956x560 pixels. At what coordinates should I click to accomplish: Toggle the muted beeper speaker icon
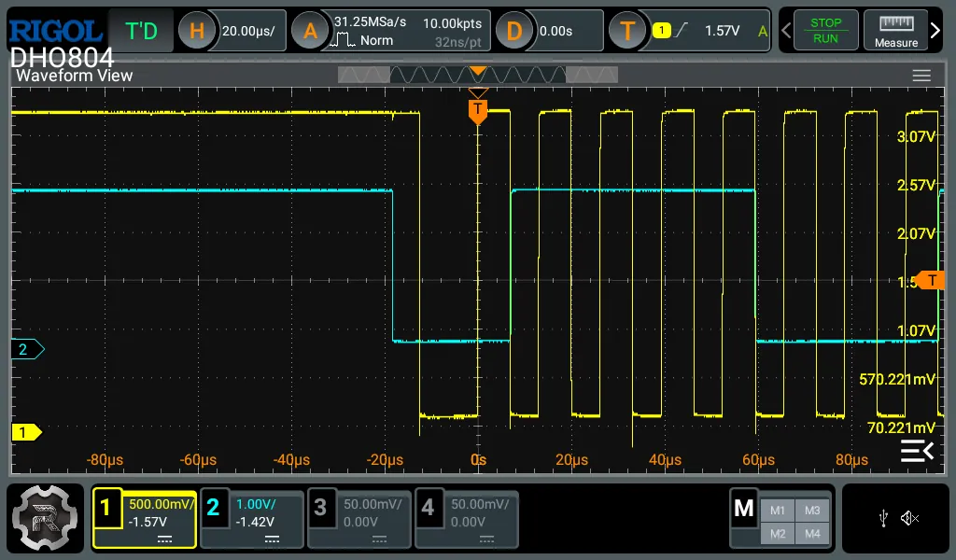pos(909,519)
